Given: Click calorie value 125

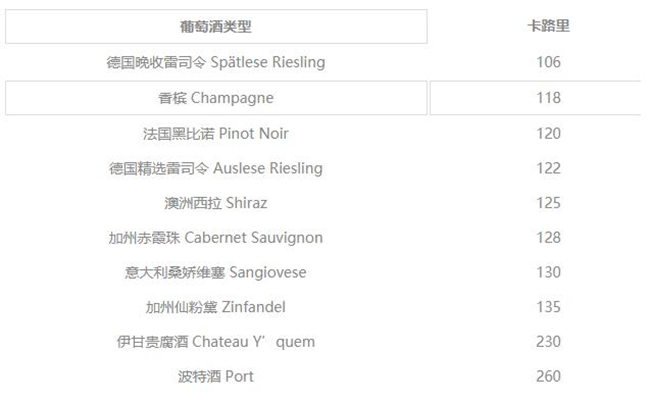Looking at the screenshot, I should (x=548, y=203).
